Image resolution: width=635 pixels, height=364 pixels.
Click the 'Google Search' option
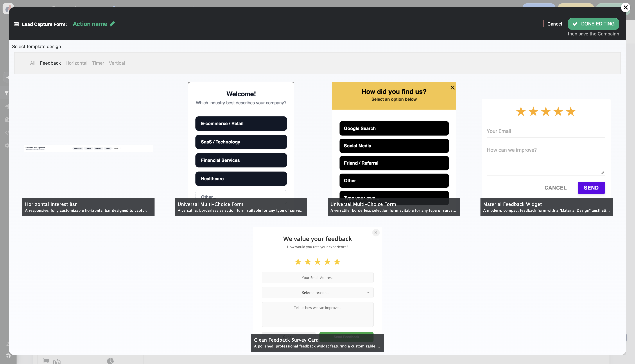394,128
